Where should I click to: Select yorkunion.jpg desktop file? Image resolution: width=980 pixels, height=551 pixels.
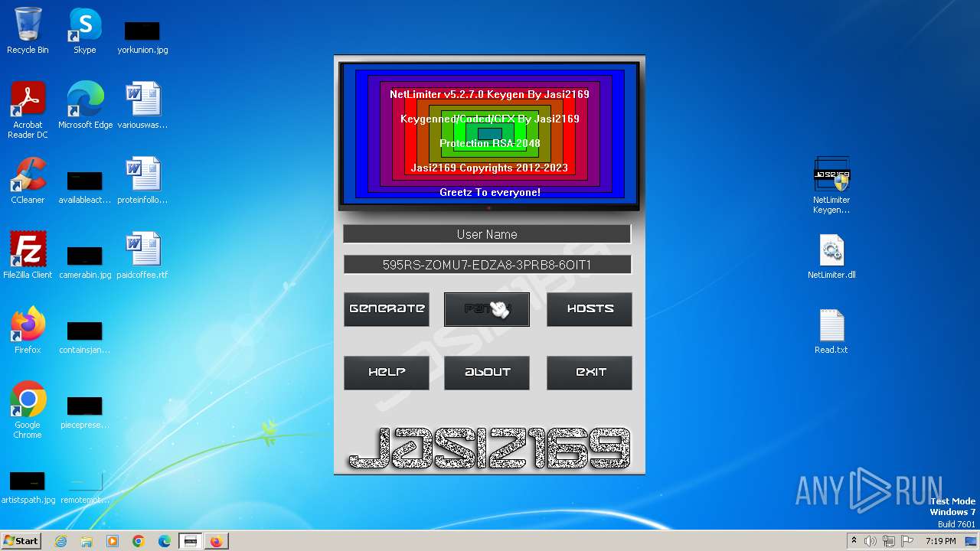point(142,36)
